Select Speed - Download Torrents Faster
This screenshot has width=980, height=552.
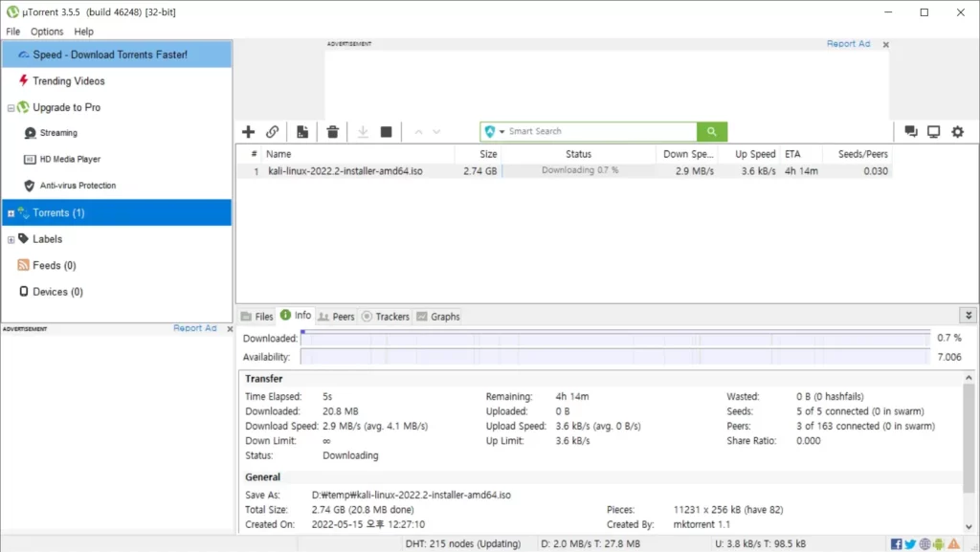[x=117, y=55]
